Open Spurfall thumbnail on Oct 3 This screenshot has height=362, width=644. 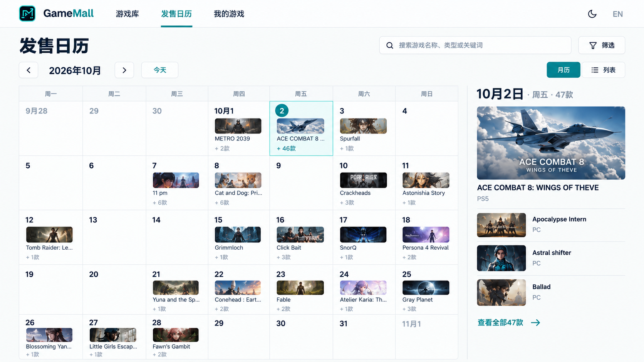363,126
